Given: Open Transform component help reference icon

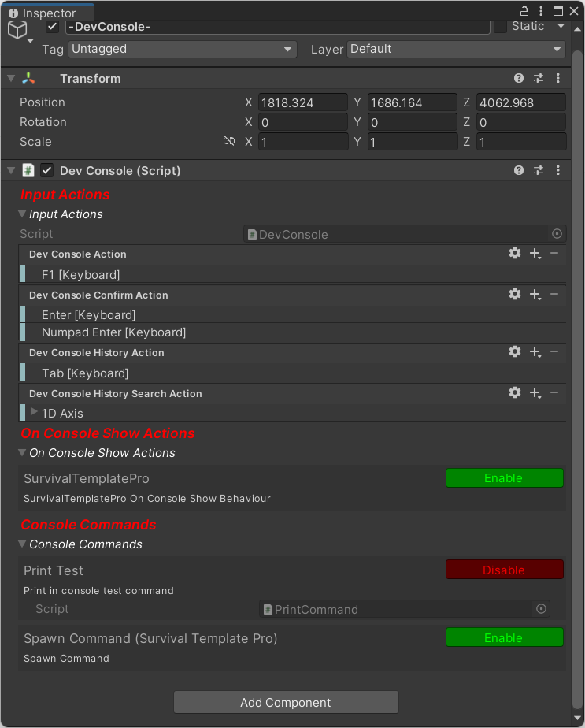Looking at the screenshot, I should 519,79.
